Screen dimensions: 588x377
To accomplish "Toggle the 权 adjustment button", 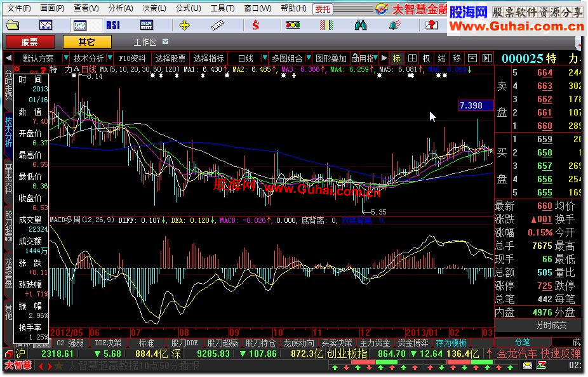I will point(426,58).
